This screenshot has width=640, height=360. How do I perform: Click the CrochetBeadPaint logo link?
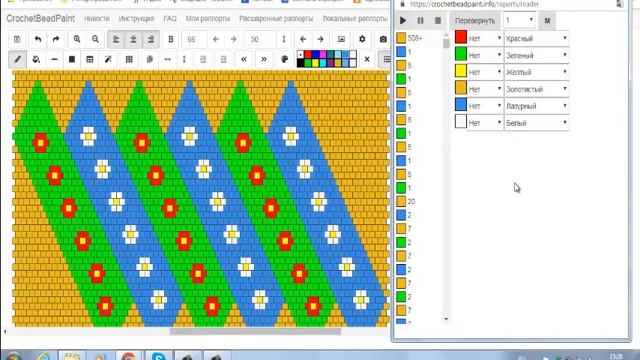point(40,18)
